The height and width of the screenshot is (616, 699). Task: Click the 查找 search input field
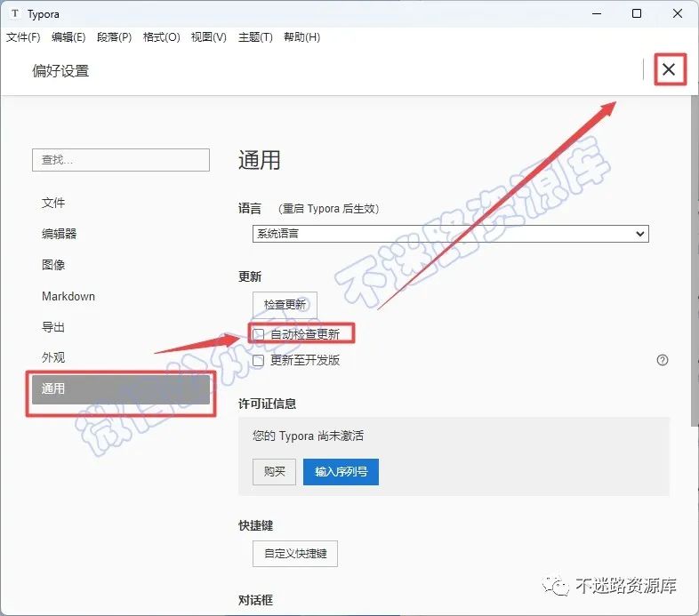point(121,160)
